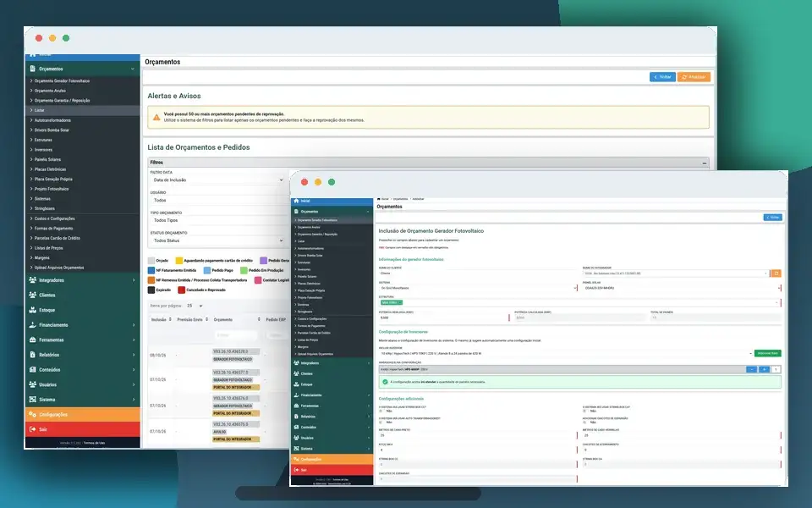Click the Inicial home icon in the front window

pos(296,201)
